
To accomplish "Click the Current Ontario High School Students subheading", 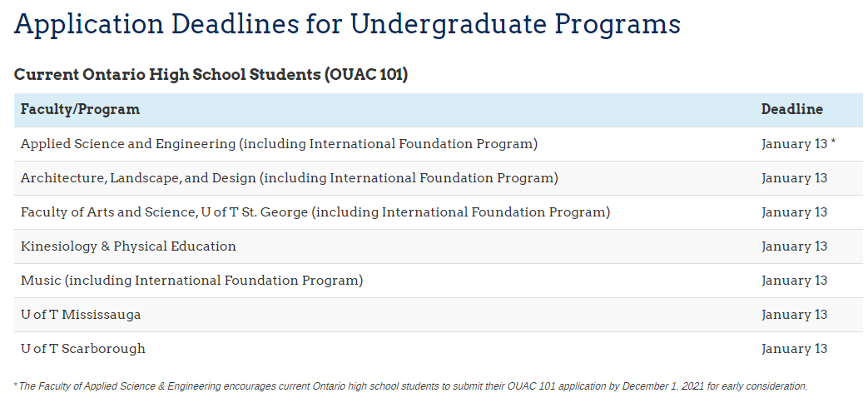I will (x=166, y=74).
